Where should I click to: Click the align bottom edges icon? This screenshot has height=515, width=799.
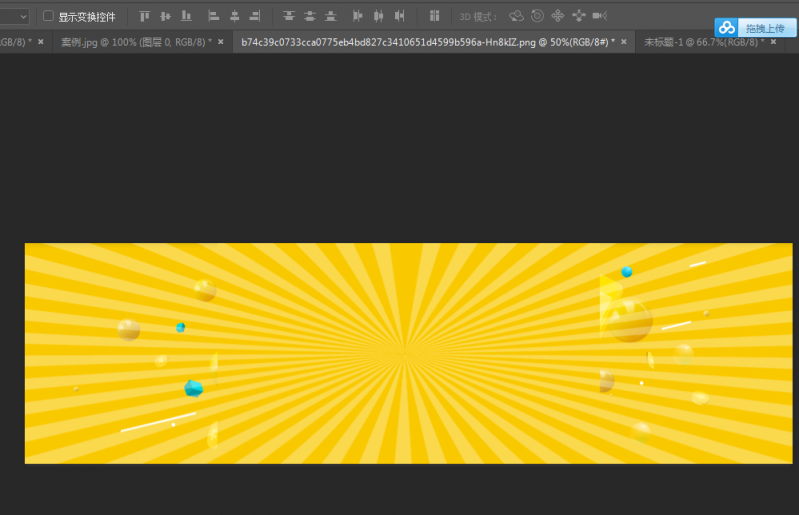tap(186, 16)
